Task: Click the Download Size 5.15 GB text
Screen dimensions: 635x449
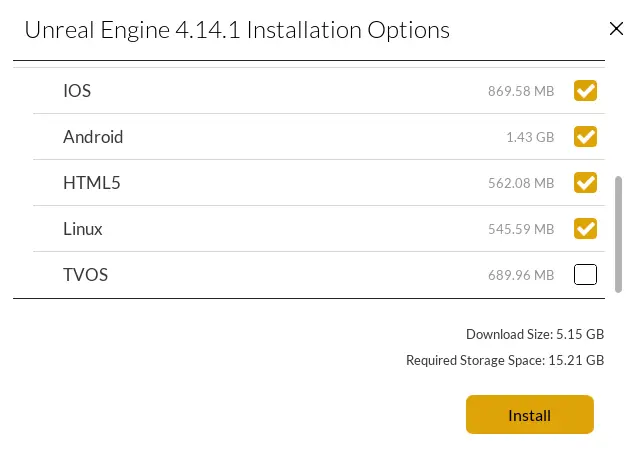Action: pos(535,334)
